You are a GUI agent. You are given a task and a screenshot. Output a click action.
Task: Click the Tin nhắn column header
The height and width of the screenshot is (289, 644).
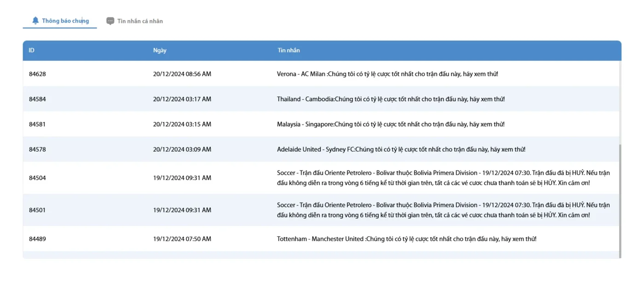tap(288, 51)
